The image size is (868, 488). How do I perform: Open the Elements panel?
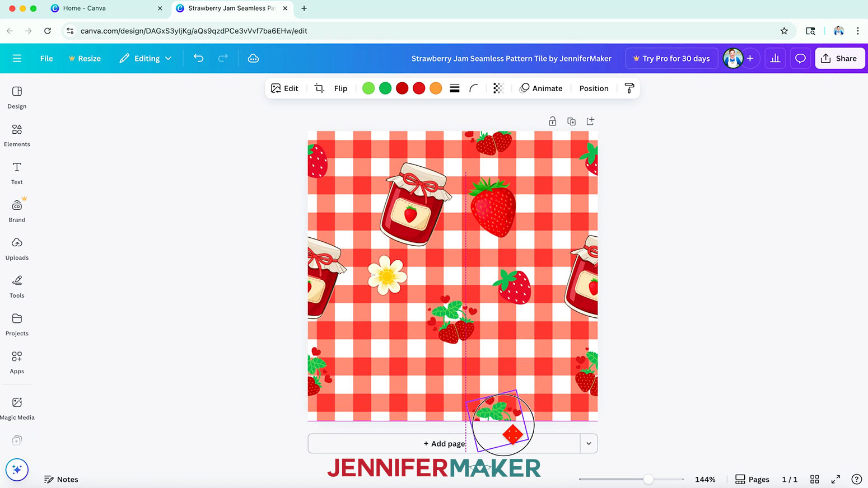point(17,135)
